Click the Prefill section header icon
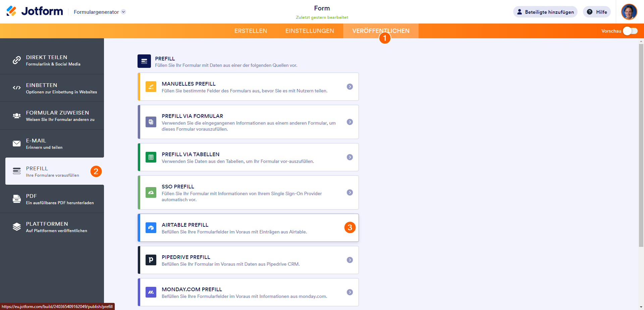Viewport: 644px width, 310px height. tap(144, 61)
